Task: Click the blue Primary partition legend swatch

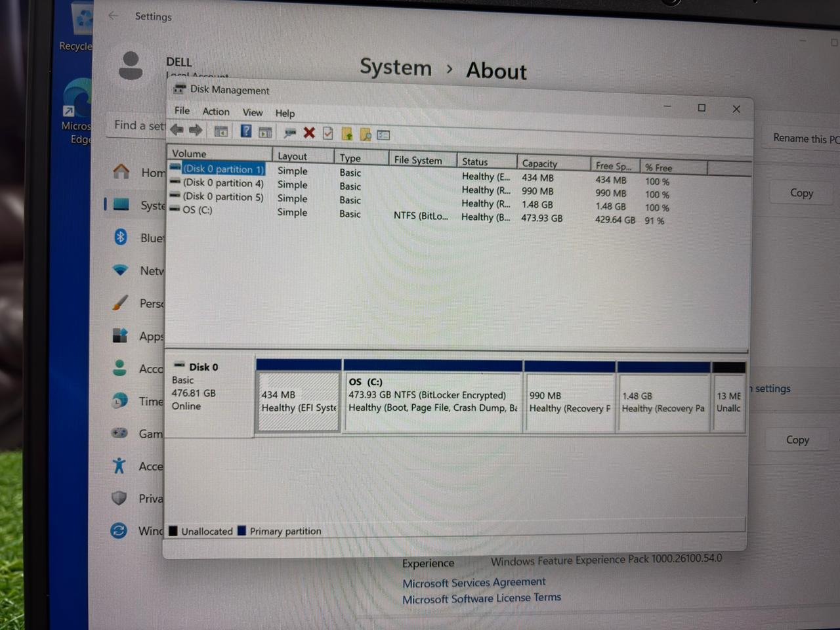Action: [241, 530]
